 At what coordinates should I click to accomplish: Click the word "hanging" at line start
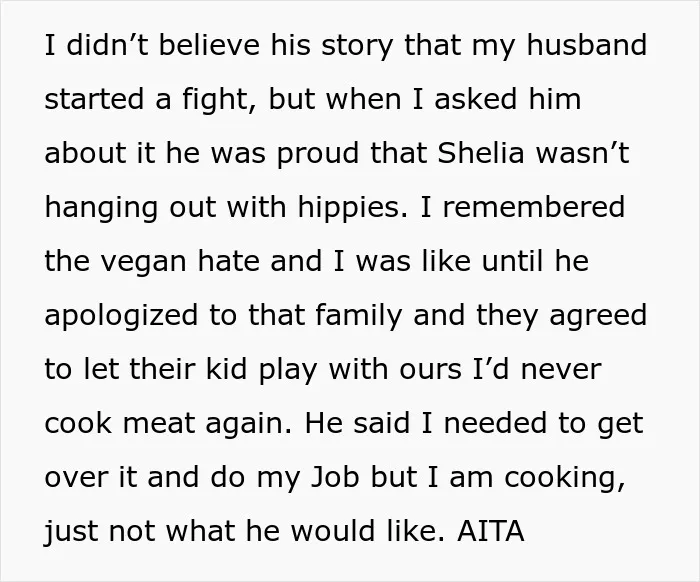pyautogui.click(x=101, y=209)
